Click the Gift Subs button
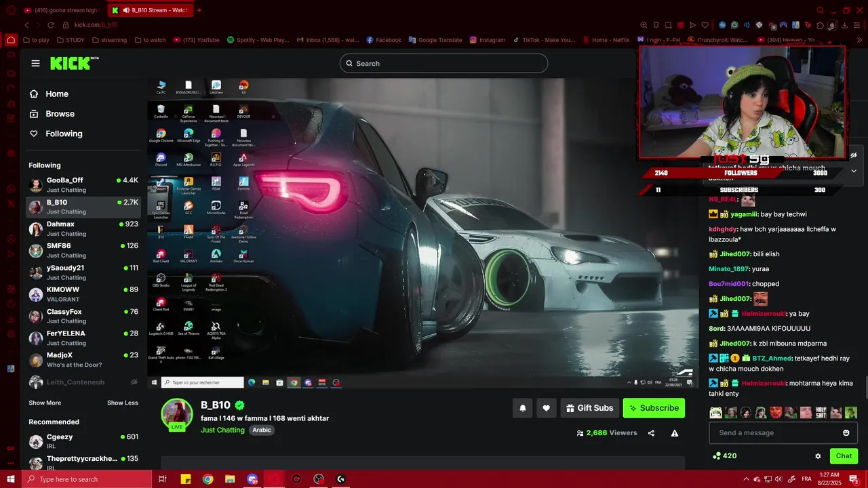 pos(590,408)
